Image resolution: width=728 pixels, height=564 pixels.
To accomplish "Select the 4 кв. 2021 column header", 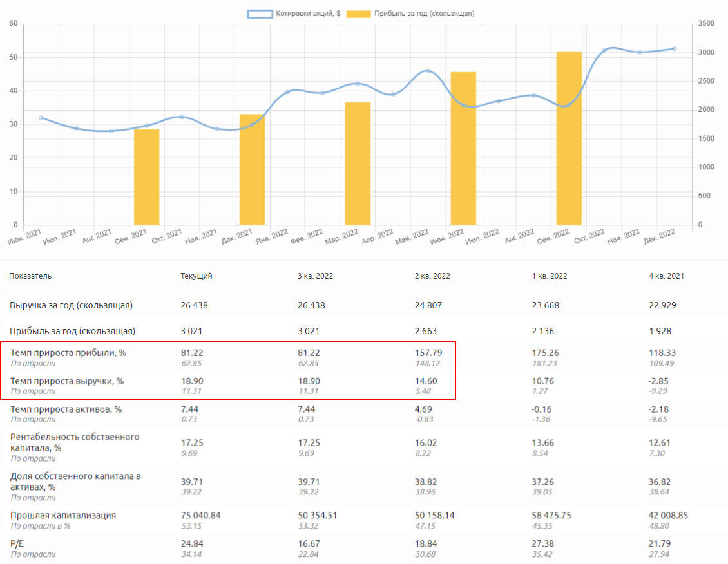I will click(666, 276).
